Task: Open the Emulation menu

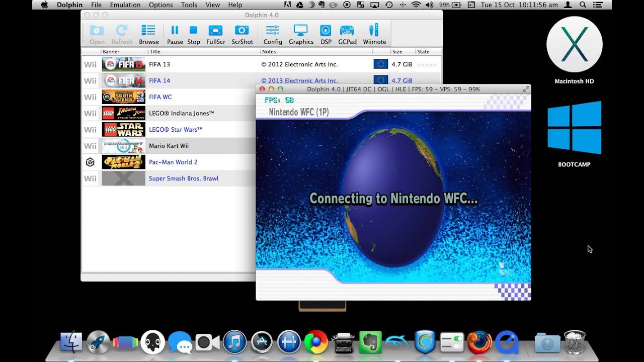Action: pos(125,5)
